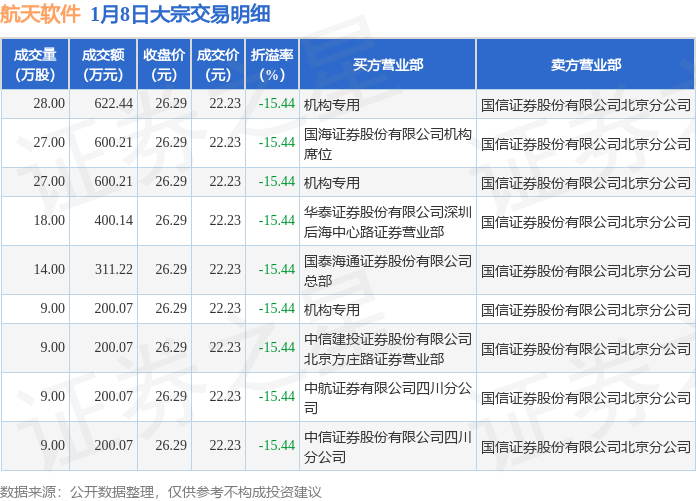Select buyer 中信建投证券 北京方庄路证券营业部
The width and height of the screenshot is (696, 501).
(388, 349)
